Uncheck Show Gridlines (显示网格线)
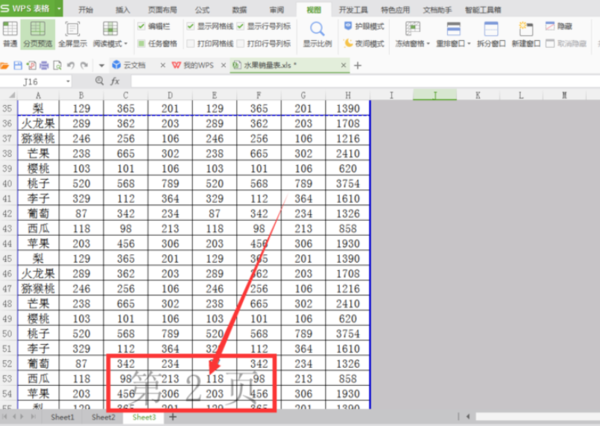 click(190, 26)
